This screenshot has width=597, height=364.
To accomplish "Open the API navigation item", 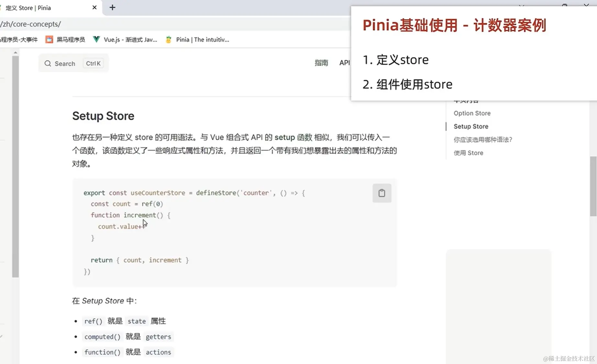I will (345, 63).
